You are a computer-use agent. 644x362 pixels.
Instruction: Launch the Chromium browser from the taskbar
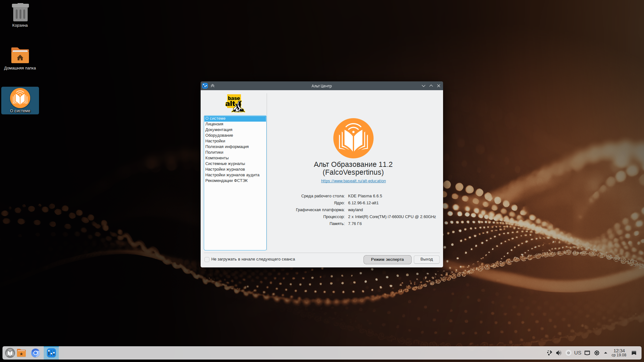(x=36, y=353)
